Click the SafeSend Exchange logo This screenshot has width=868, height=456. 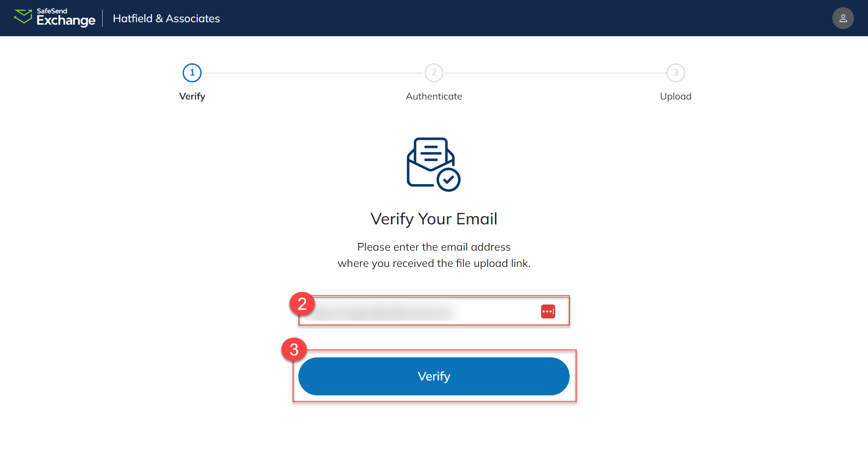[x=54, y=18]
